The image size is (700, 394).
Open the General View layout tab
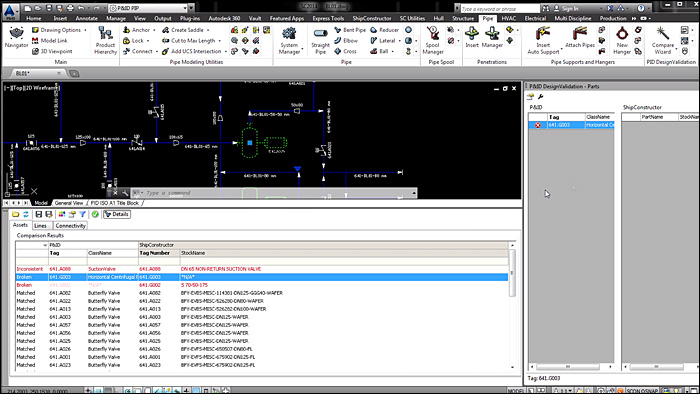[x=69, y=203]
